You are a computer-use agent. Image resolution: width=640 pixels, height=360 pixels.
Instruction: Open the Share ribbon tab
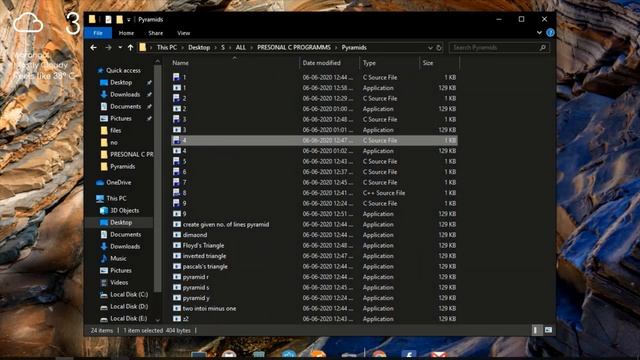coord(156,33)
